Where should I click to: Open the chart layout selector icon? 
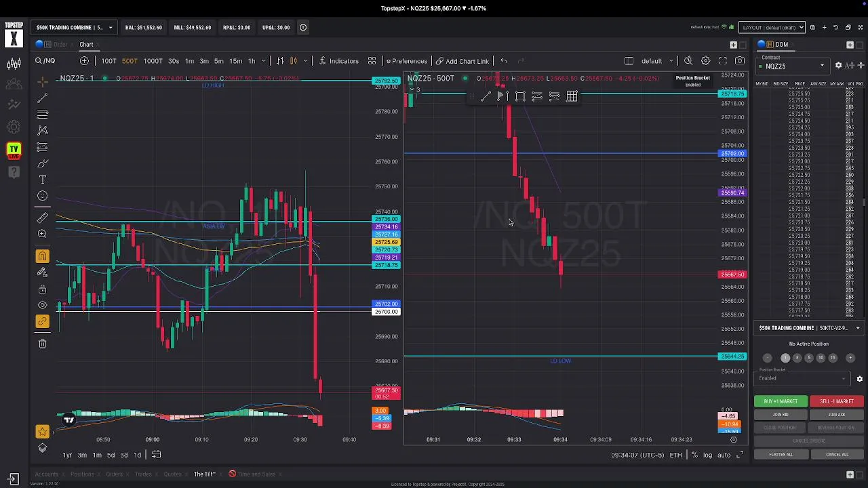(629, 61)
